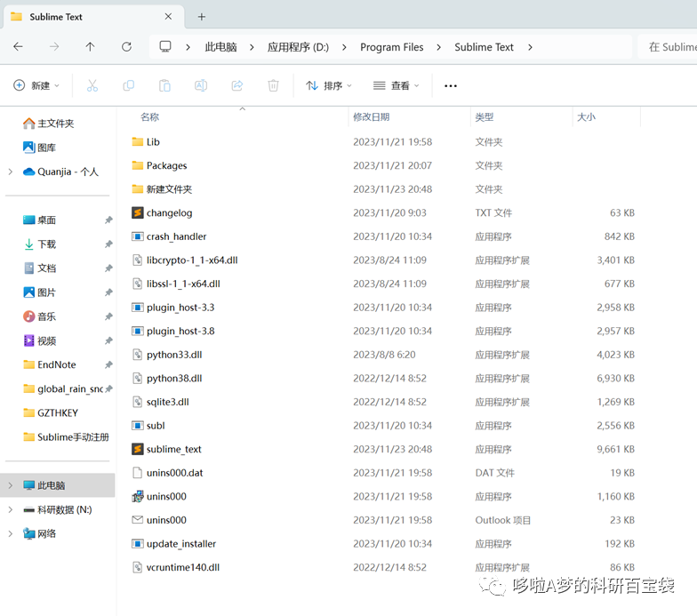Open 图库 in the sidebar
Viewport: 697px width, 616px height.
pyautogui.click(x=39, y=148)
